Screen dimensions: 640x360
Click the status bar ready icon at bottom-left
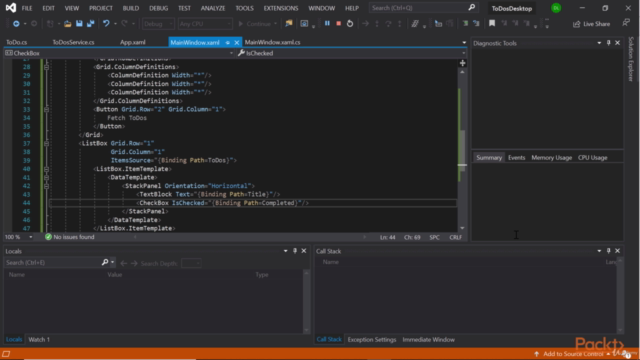6,354
